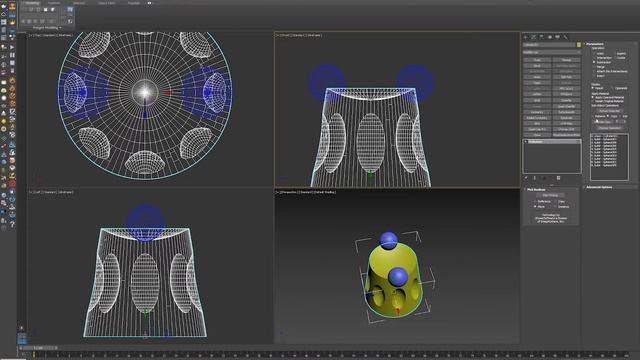640x360 pixels.
Task: Click the ribbon minimize toggle after Populate
Action: (x=149, y=3)
